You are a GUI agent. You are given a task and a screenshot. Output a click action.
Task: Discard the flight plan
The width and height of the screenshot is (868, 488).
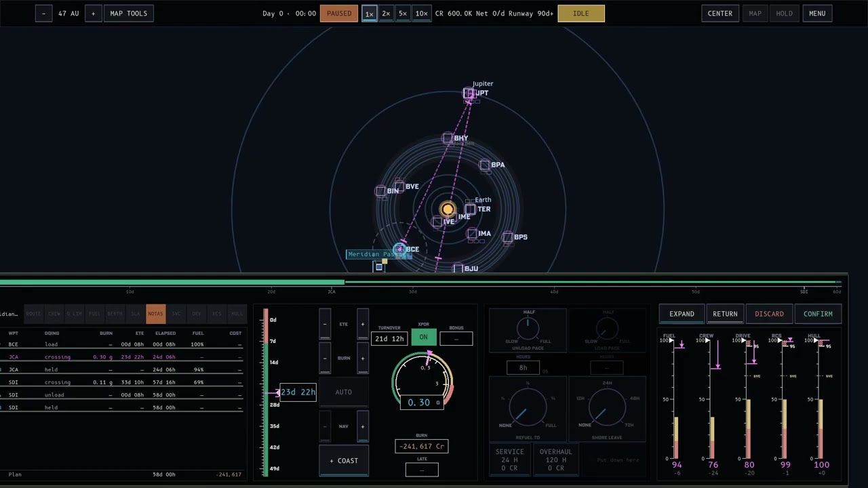(x=769, y=314)
